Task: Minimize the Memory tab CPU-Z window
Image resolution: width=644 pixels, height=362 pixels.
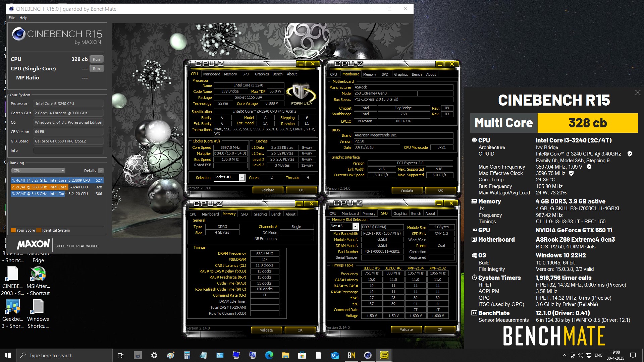Action: pos(299,204)
